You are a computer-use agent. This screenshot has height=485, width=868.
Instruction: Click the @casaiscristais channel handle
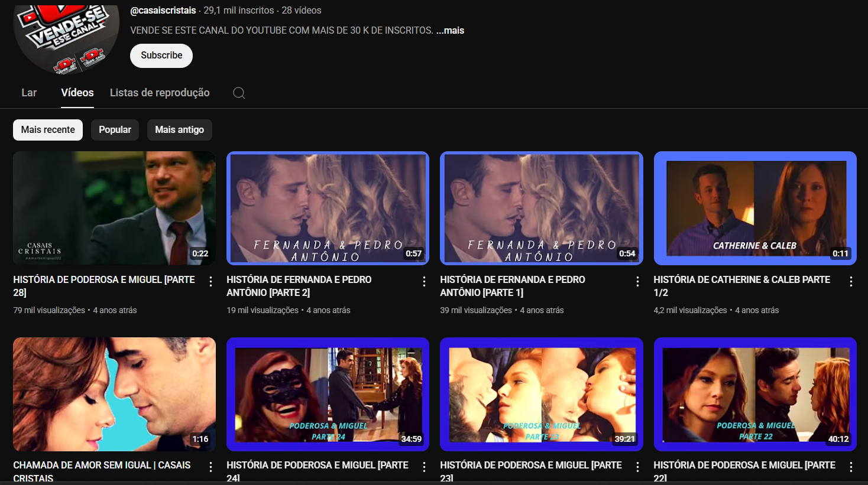[x=163, y=11]
